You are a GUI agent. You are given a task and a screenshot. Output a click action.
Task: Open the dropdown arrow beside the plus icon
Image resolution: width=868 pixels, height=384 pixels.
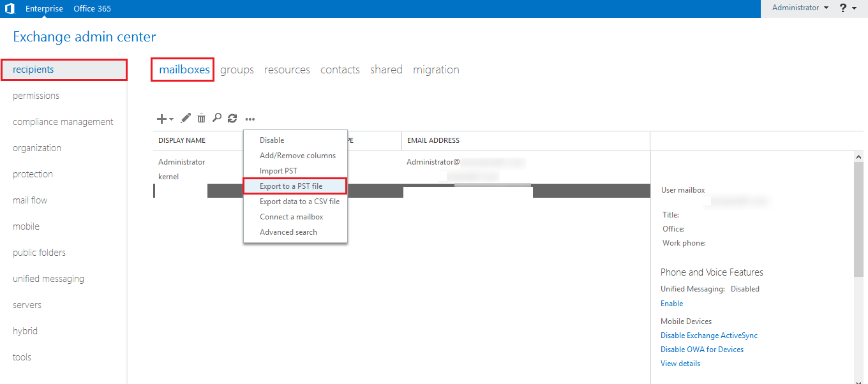pos(171,119)
